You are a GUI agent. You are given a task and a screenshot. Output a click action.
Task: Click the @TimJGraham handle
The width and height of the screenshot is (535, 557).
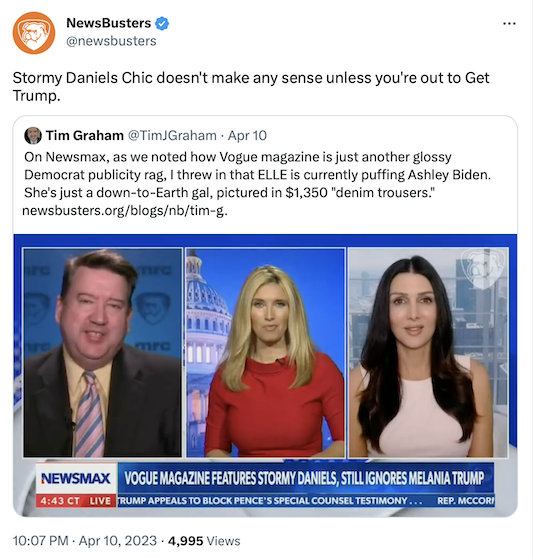[172, 135]
